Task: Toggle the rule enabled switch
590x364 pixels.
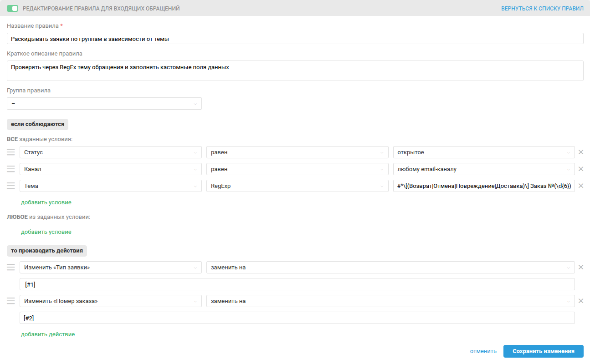Action: tap(12, 8)
